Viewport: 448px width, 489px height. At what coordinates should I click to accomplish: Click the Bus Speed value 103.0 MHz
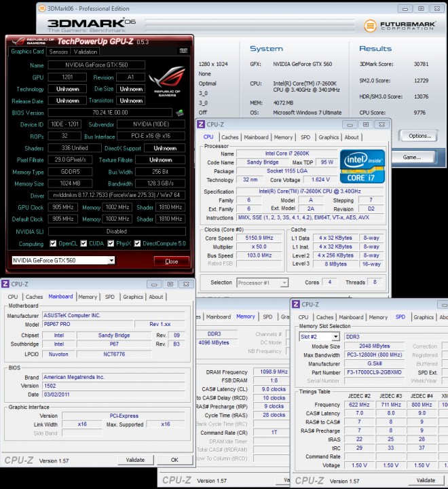[259, 255]
